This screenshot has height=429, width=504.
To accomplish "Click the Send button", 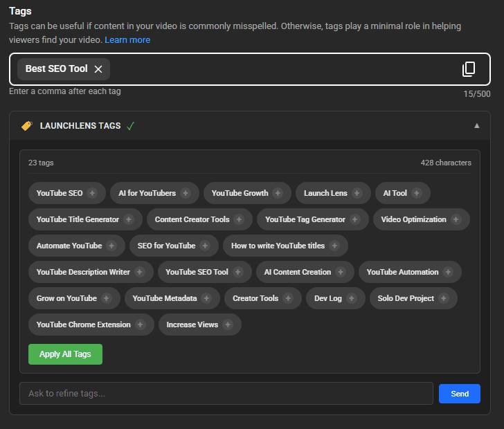I will [x=460, y=394].
